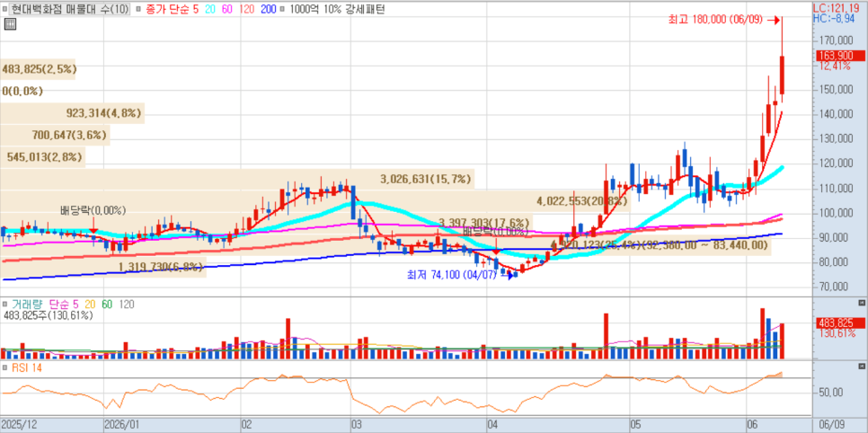
Task: Click the 04 month axis label
Action: click(x=493, y=424)
